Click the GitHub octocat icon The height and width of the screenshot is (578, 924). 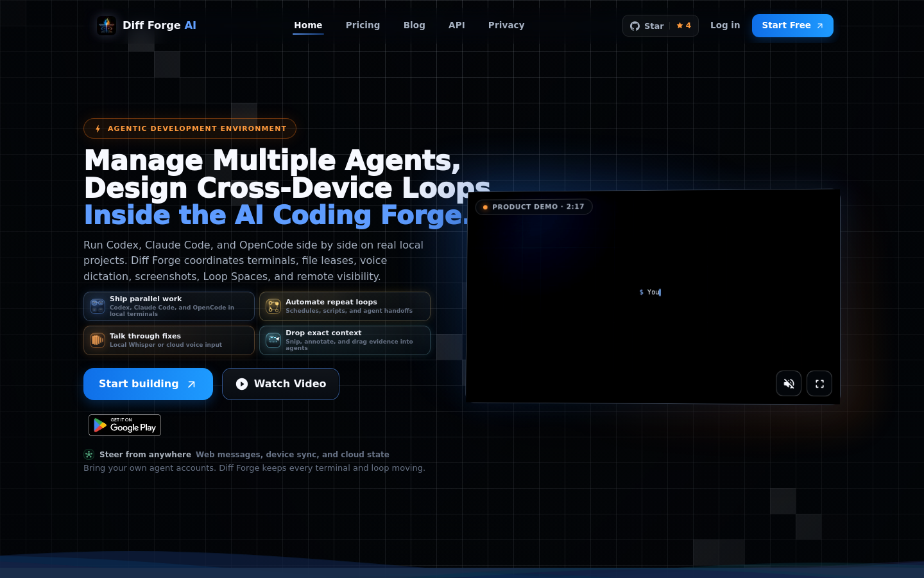tap(635, 26)
